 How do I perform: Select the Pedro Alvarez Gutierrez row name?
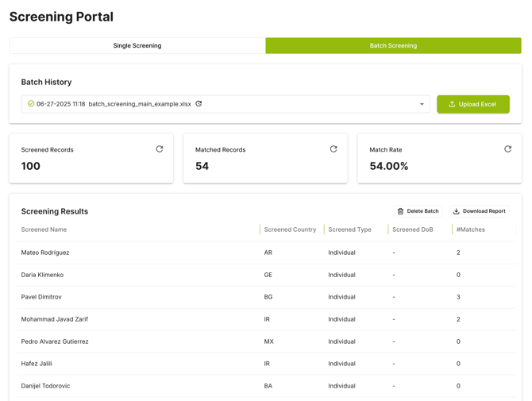tap(55, 341)
